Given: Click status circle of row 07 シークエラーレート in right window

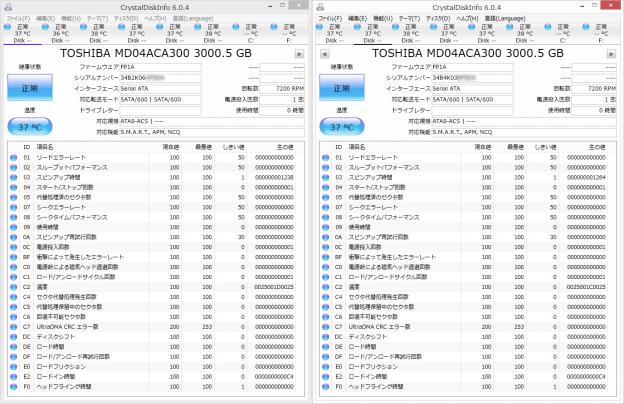Looking at the screenshot, I should click(326, 207).
